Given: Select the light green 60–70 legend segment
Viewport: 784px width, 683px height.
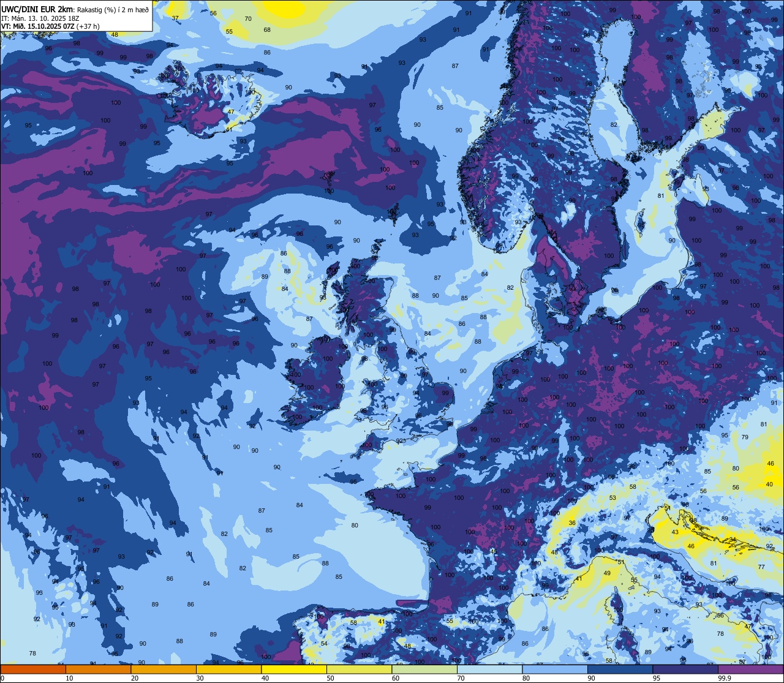Looking at the screenshot, I should click(424, 669).
